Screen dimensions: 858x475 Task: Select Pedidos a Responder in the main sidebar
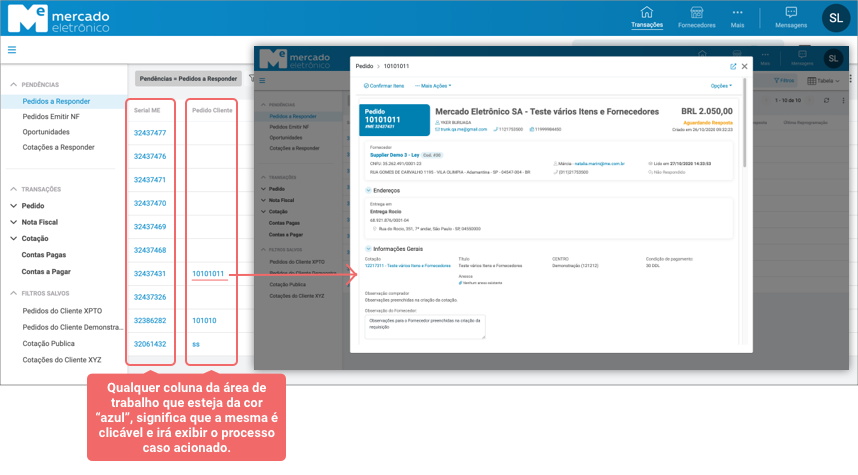coord(56,101)
